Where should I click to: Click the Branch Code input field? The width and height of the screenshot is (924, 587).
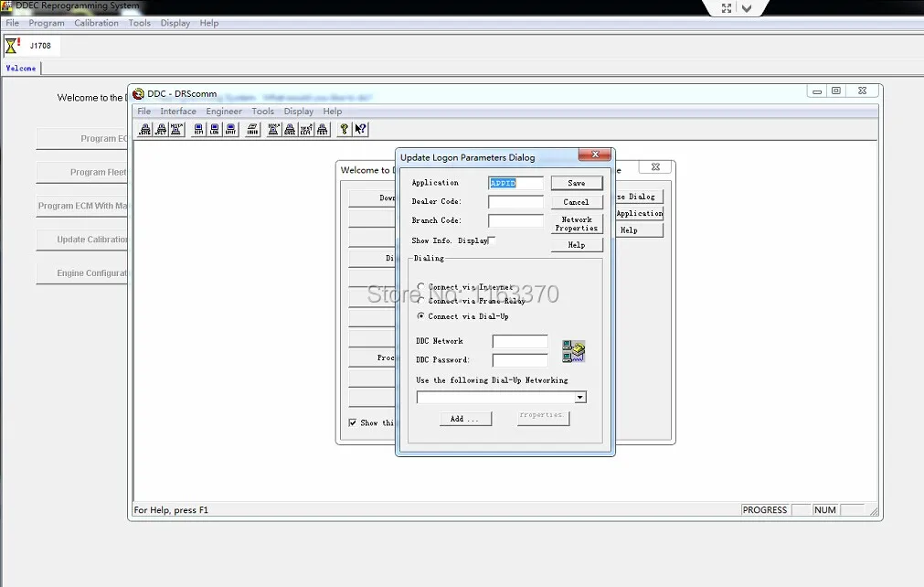click(515, 221)
